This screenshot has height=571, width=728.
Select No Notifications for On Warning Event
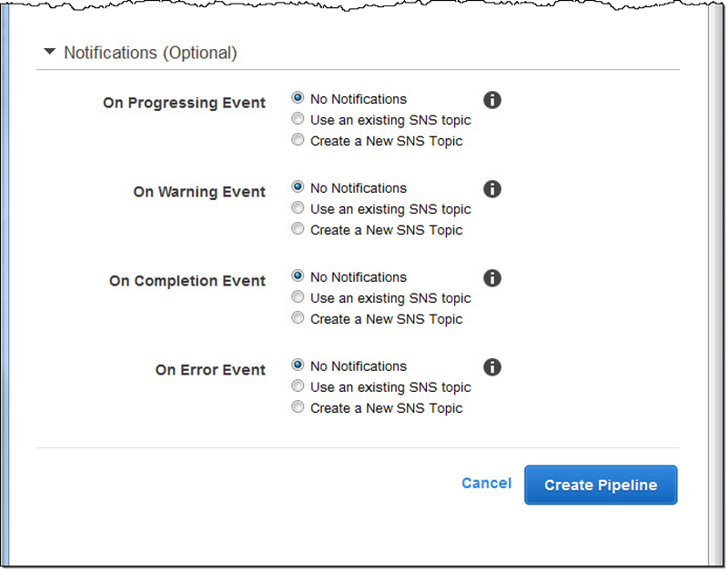click(298, 187)
